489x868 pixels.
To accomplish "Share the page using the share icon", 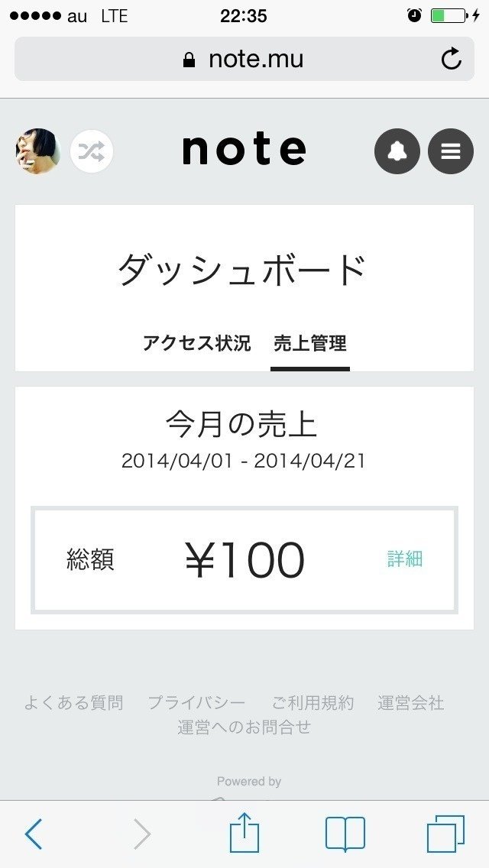I will point(244,833).
